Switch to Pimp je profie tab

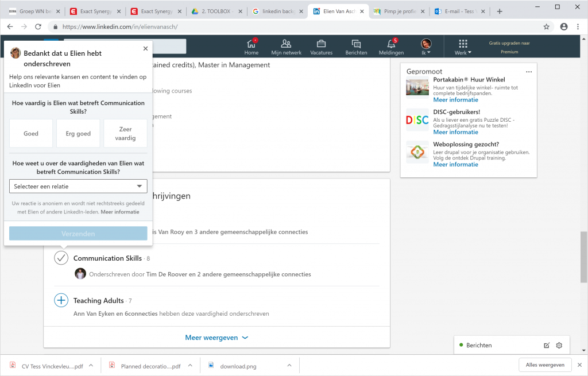[399, 11]
